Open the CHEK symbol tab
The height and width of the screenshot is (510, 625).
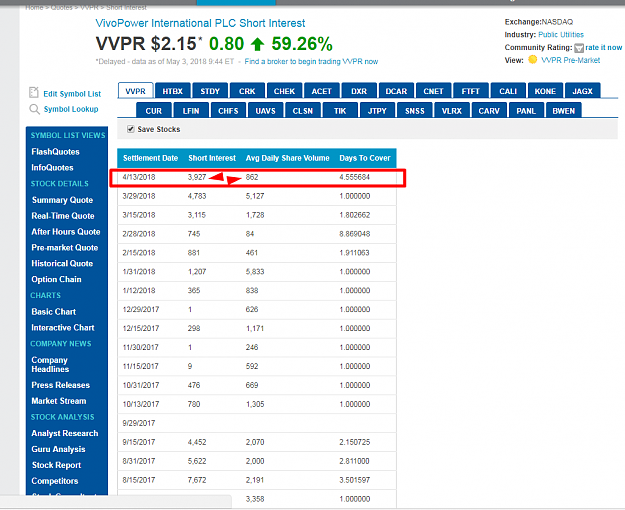[284, 91]
